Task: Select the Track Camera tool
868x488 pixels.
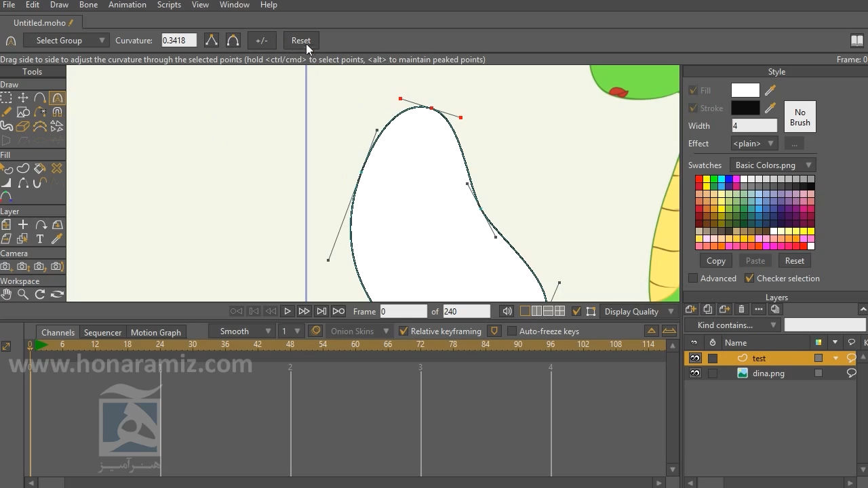Action: (6, 266)
